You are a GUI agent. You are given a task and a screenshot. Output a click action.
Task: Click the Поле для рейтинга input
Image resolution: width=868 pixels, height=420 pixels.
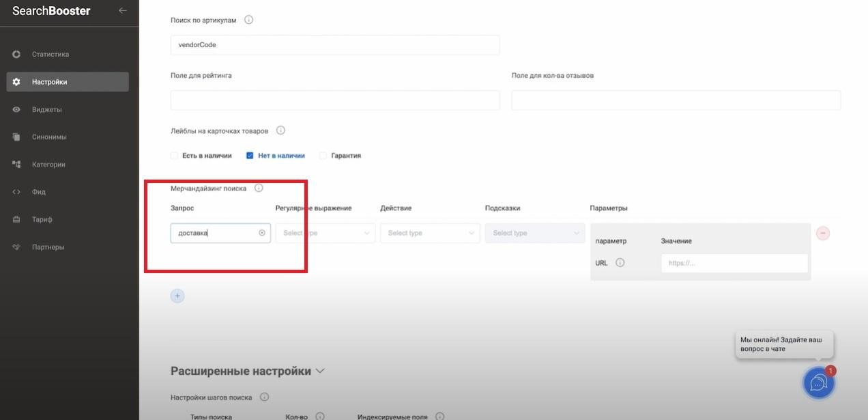(335, 100)
